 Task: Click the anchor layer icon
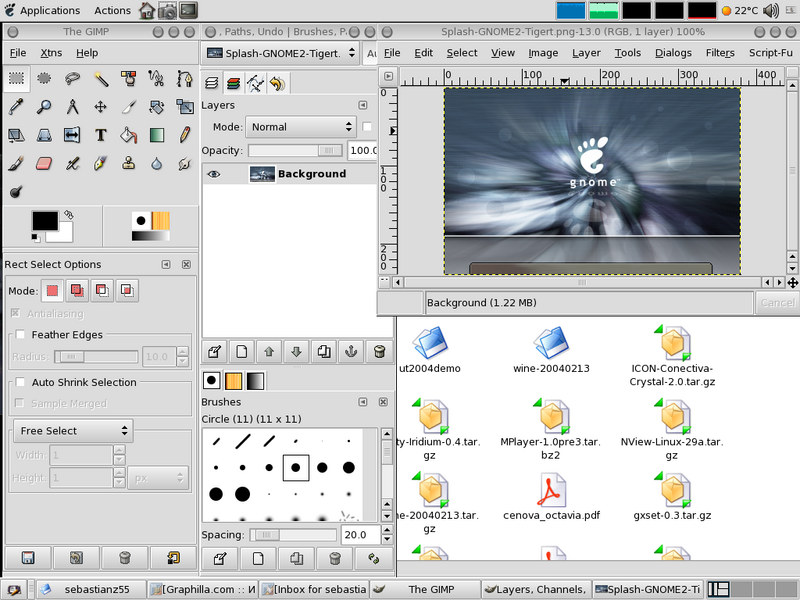click(x=350, y=351)
